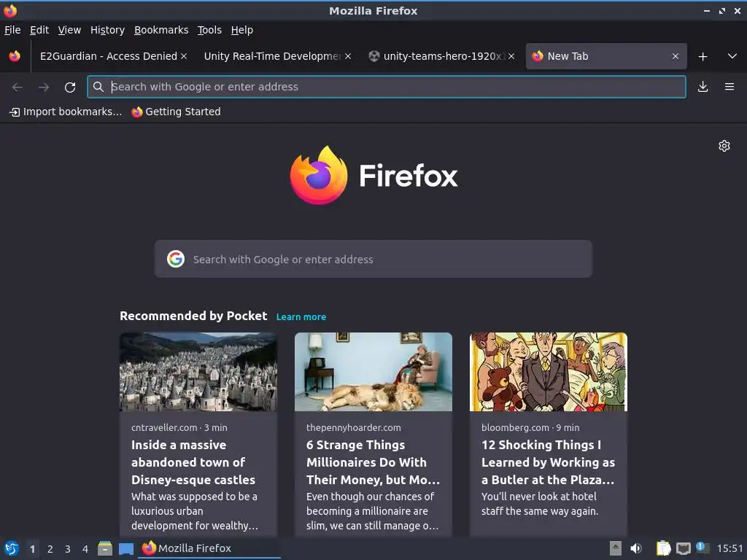The image size is (747, 560).
Task: Open the Getting Started bookmark
Action: [x=177, y=112]
